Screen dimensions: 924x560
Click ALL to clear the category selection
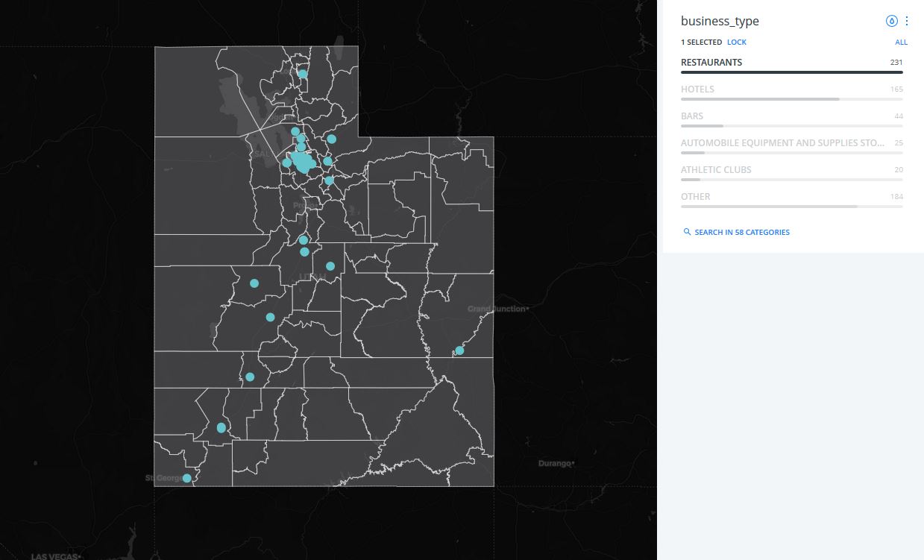click(x=901, y=43)
